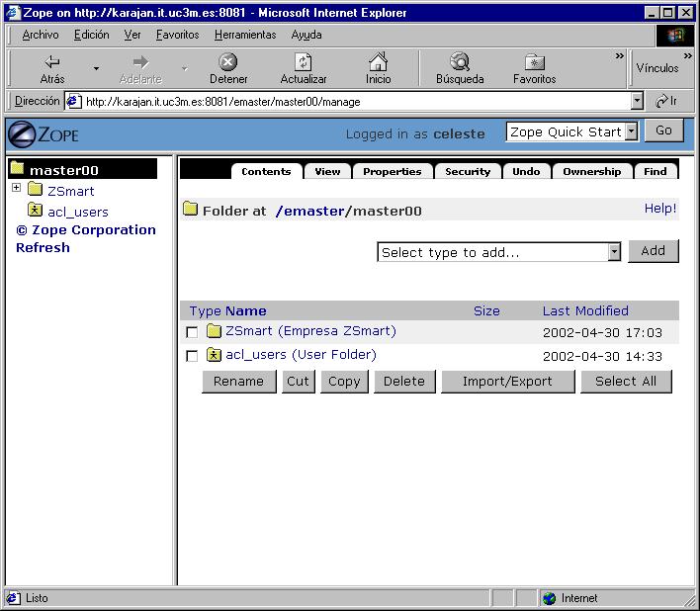Screen dimensions: 700x611
Task: Expand the ZSmart tree node
Action: pyautogui.click(x=16, y=188)
